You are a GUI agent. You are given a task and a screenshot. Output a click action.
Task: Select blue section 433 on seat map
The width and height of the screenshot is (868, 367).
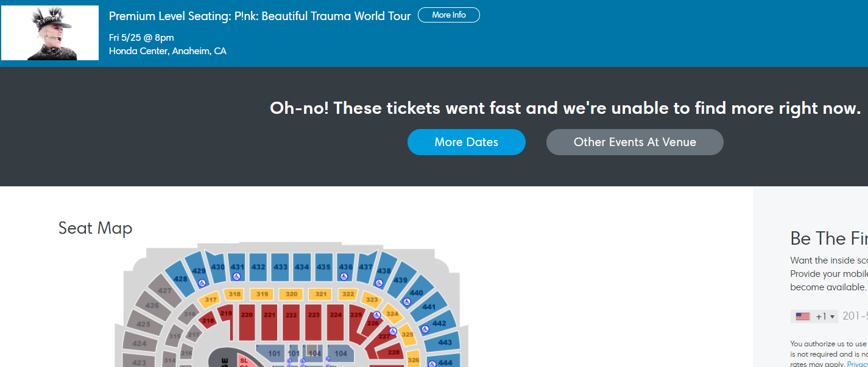point(280,267)
